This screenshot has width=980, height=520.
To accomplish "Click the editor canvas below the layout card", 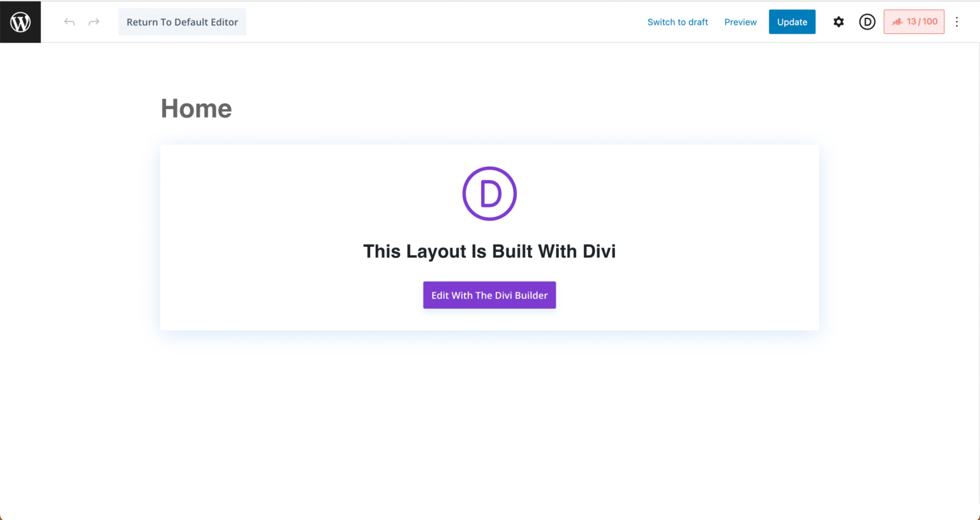I will pyautogui.click(x=489, y=415).
